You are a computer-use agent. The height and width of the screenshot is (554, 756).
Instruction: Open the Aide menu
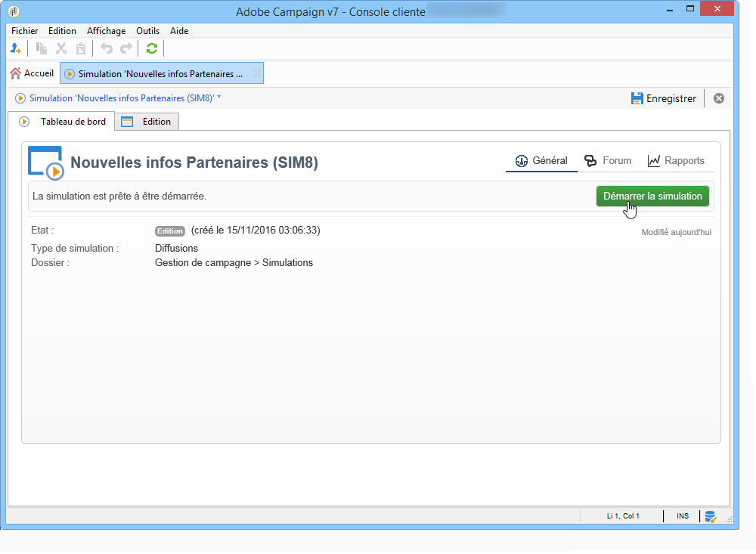(x=179, y=31)
